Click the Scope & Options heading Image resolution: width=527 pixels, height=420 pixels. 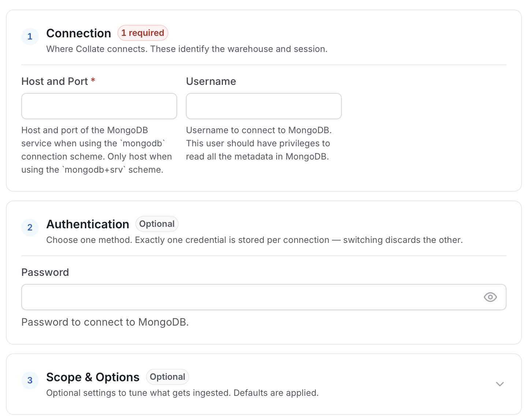(93, 377)
